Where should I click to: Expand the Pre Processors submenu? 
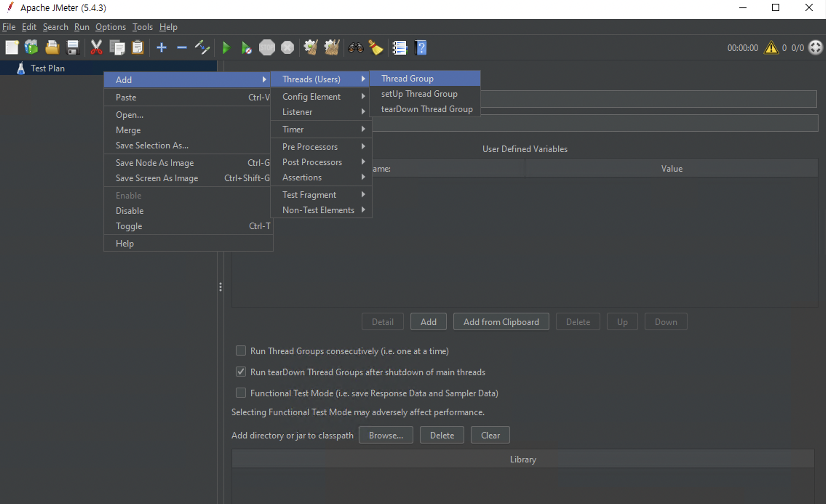click(x=321, y=147)
